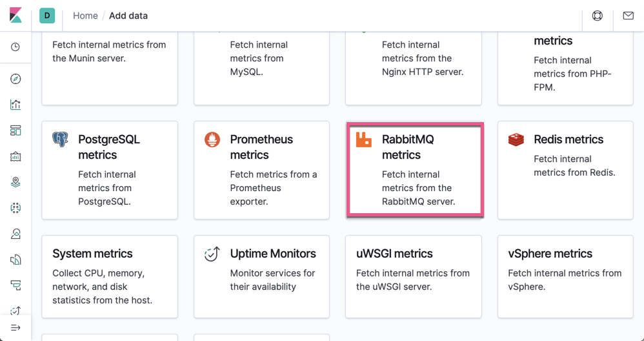Open the D space avatar menu

pyautogui.click(x=47, y=15)
